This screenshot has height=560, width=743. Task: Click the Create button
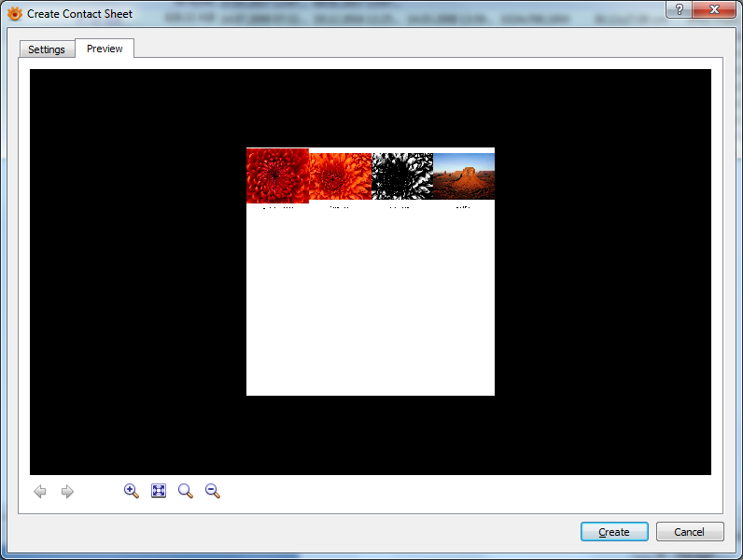[x=614, y=532]
